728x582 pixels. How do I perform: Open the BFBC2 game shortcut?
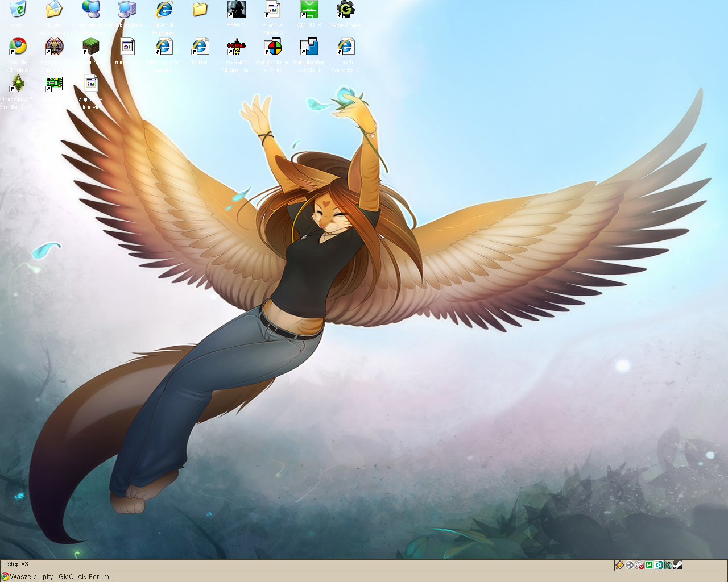click(x=236, y=10)
